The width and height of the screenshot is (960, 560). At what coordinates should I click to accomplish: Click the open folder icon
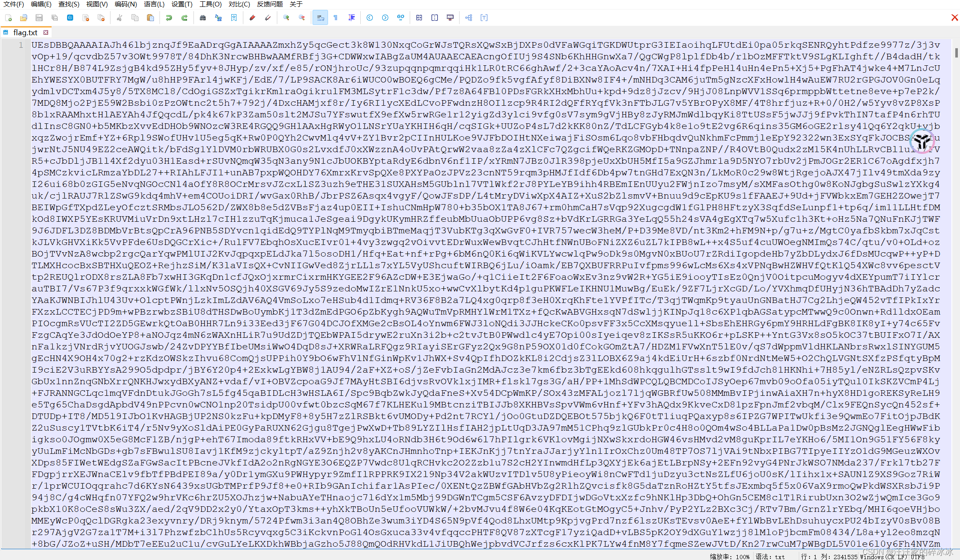[24, 18]
